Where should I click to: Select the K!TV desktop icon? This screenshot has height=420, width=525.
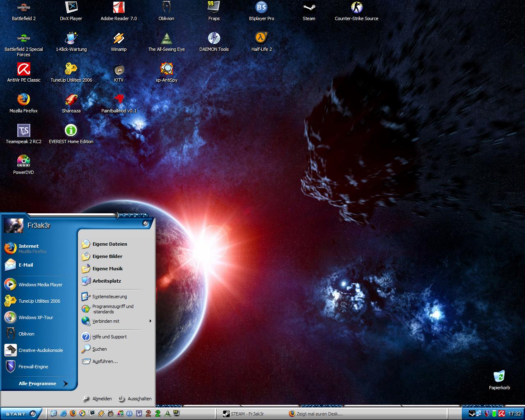coord(119,73)
